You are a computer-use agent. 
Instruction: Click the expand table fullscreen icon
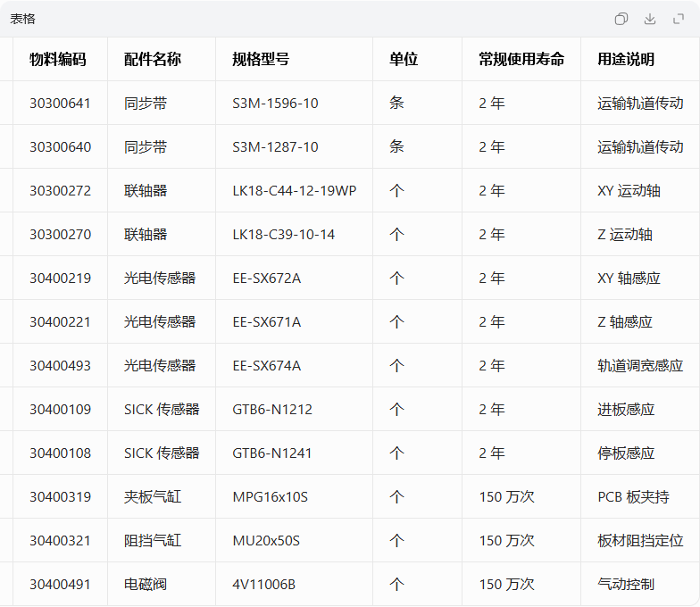coord(679,19)
